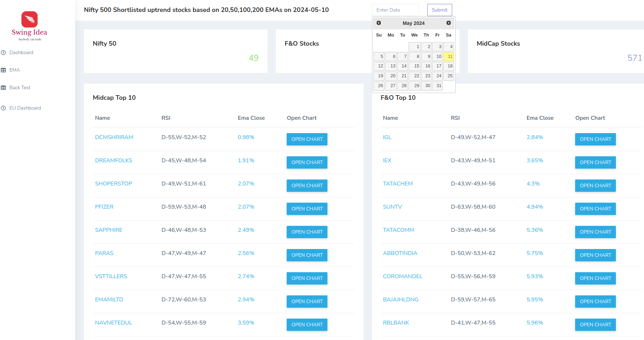The width and height of the screenshot is (644, 340).
Task: Pick May 26 in the calendar
Action: 379,86
